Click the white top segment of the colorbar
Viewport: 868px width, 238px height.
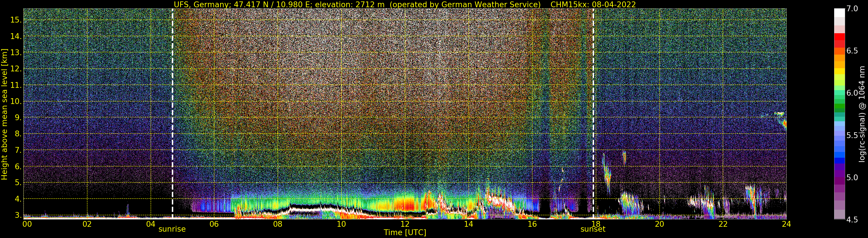(839, 13)
